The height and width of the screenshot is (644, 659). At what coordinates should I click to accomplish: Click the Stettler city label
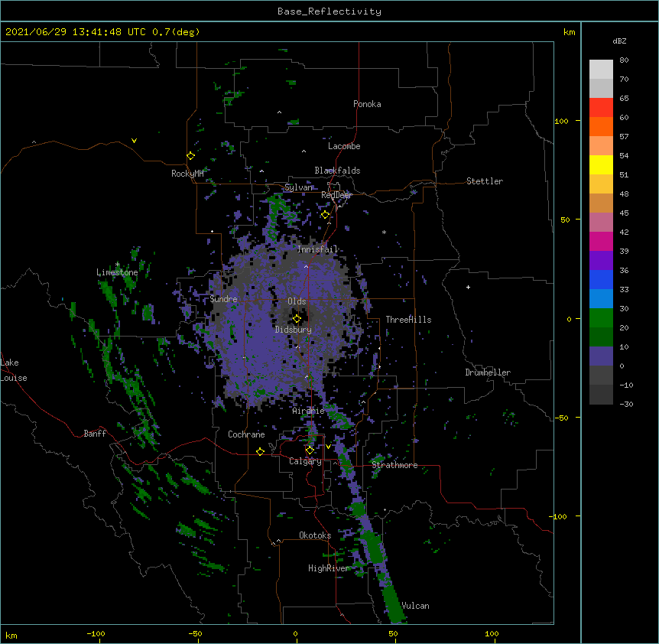pyautogui.click(x=485, y=181)
